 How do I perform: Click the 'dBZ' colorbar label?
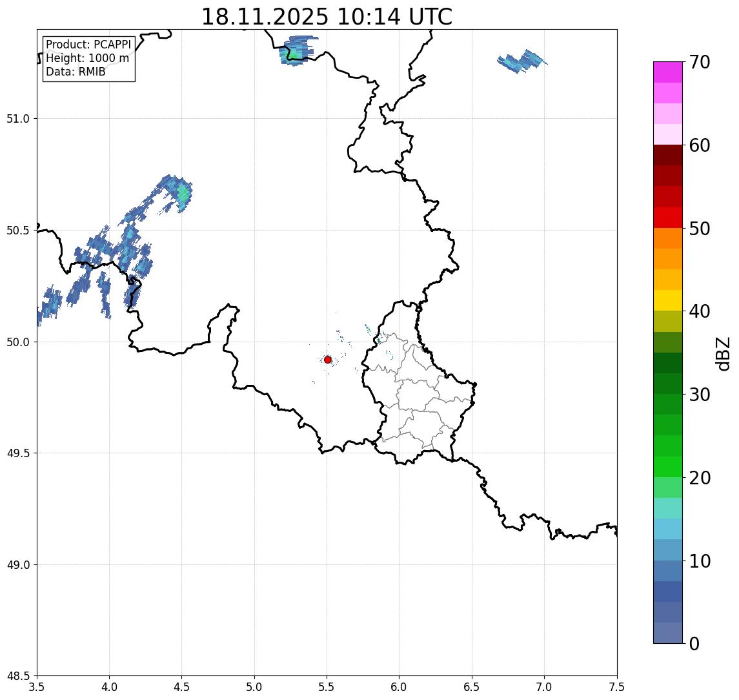point(722,353)
